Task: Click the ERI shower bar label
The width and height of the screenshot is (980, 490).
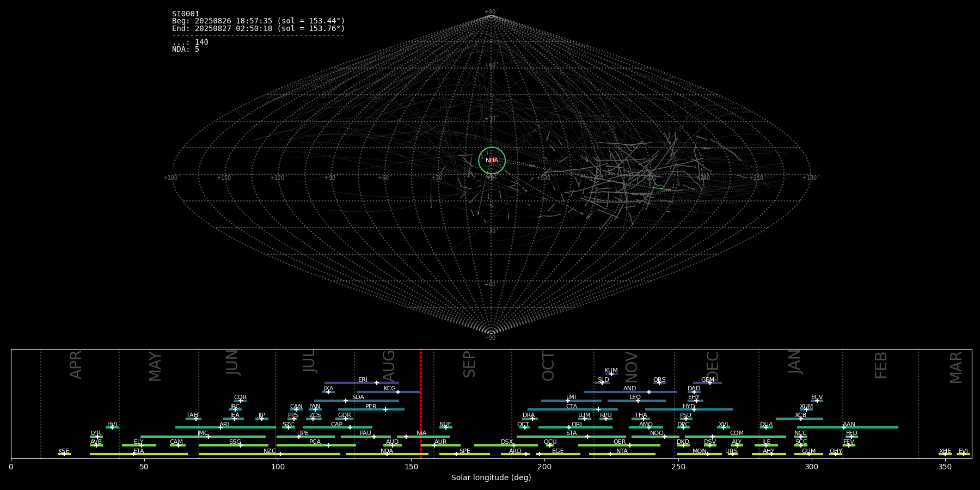Action: 363,380
